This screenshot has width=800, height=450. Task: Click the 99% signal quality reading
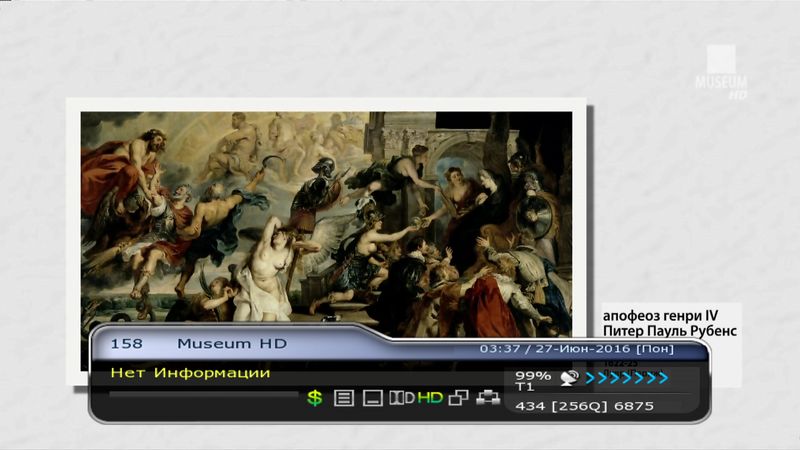click(x=532, y=375)
